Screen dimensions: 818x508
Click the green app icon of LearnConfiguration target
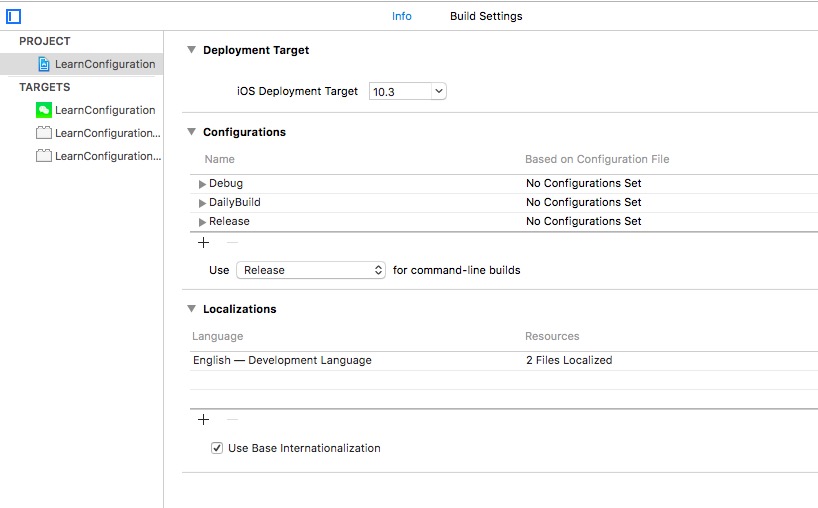click(x=44, y=110)
